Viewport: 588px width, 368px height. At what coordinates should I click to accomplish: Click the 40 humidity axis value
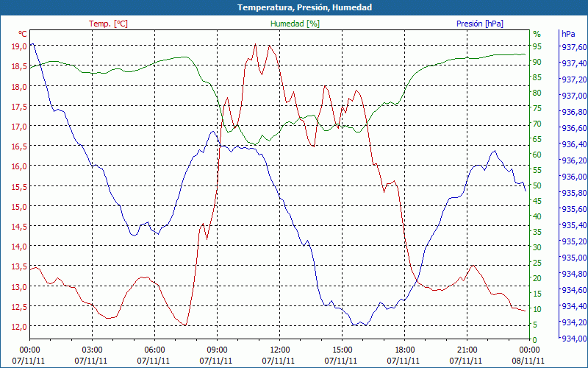click(537, 216)
